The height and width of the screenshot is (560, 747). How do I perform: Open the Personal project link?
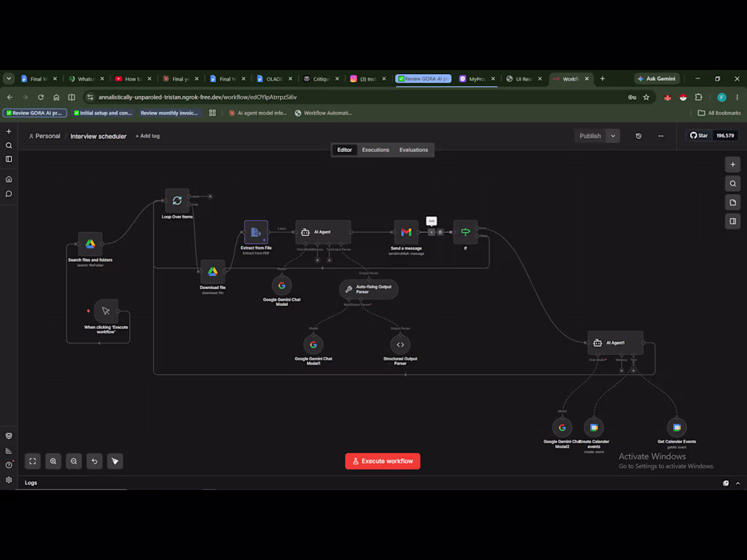tap(45, 136)
